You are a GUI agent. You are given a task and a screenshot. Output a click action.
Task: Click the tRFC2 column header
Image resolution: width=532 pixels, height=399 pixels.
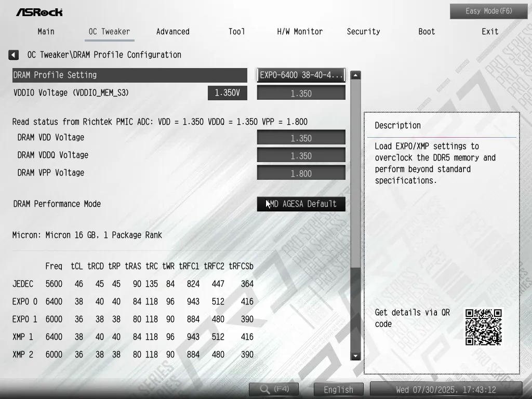pyautogui.click(x=214, y=267)
